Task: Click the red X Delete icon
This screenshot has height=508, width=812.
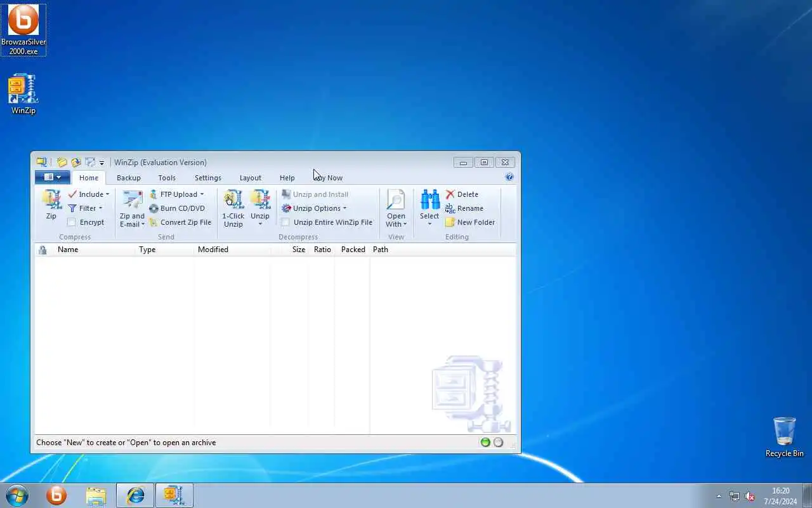Action: [x=450, y=194]
